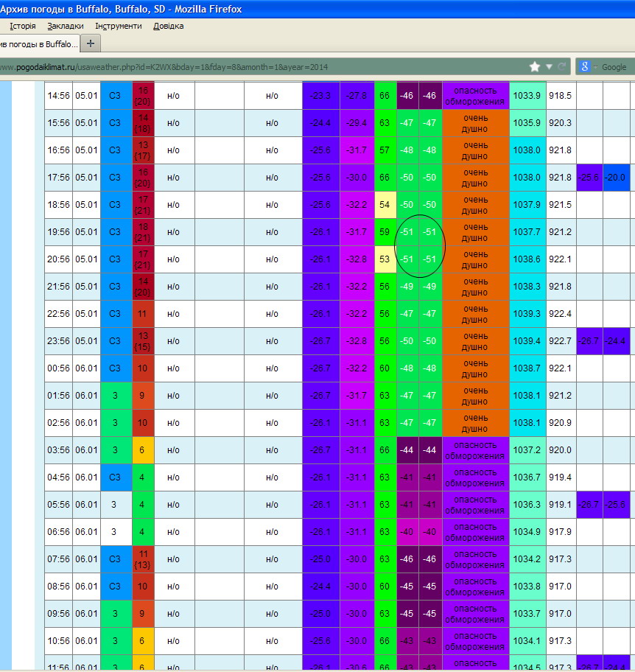Click wind speed 13 {17} cell
The image size is (635, 672).
tap(143, 150)
